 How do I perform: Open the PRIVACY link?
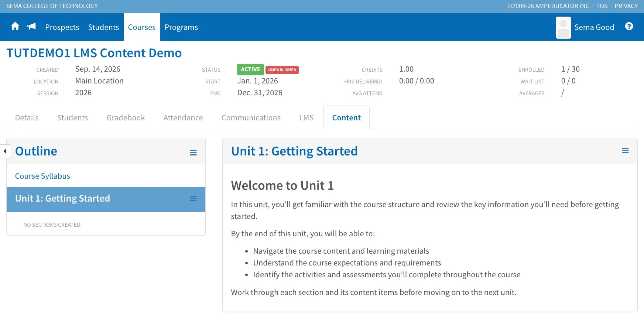click(x=626, y=6)
